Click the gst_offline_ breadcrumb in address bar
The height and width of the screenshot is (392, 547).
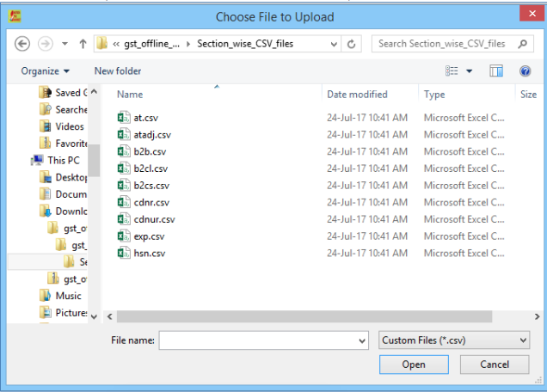pyautogui.click(x=151, y=44)
